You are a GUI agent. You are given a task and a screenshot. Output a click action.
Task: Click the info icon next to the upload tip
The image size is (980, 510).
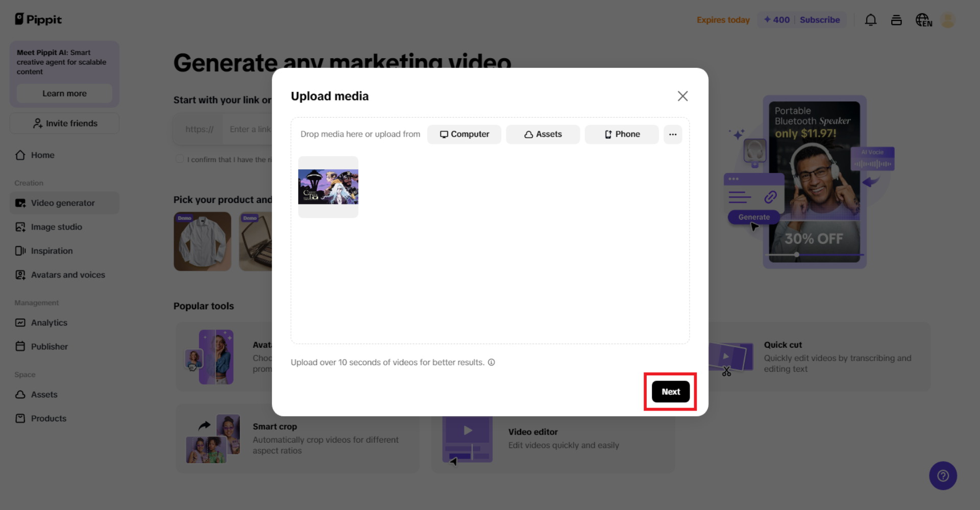(x=492, y=362)
